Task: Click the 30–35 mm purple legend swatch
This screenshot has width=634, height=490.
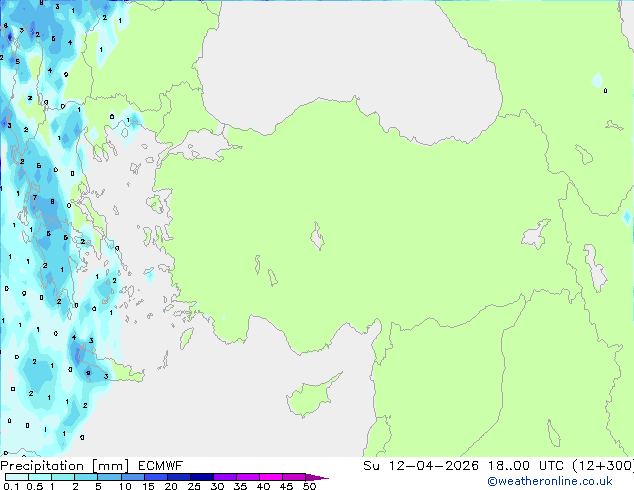Action: pyautogui.click(x=225, y=477)
